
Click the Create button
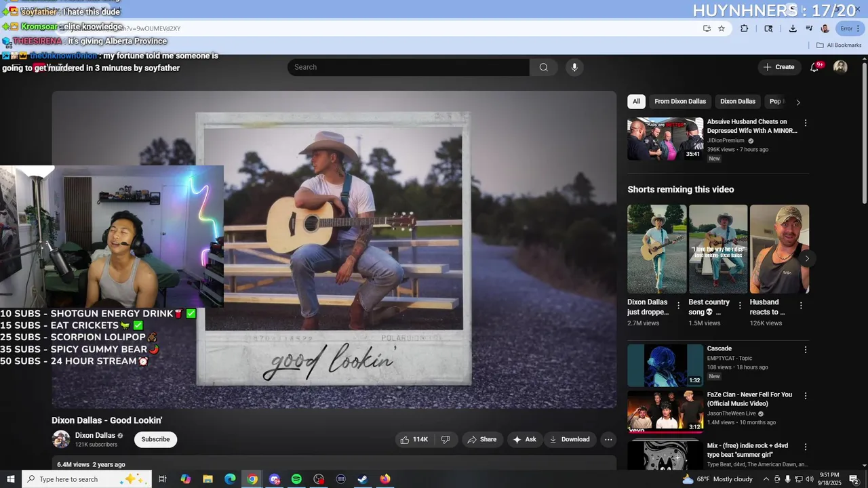click(778, 67)
